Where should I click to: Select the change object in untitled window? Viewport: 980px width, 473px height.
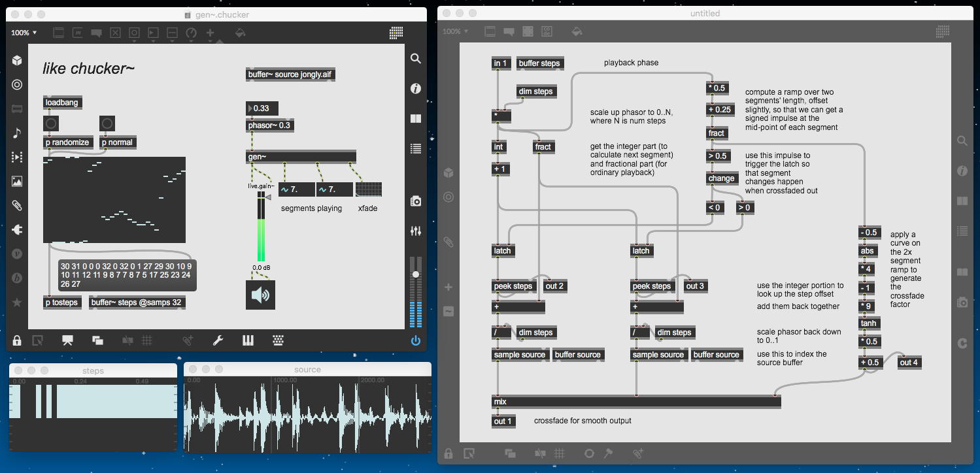(x=721, y=178)
